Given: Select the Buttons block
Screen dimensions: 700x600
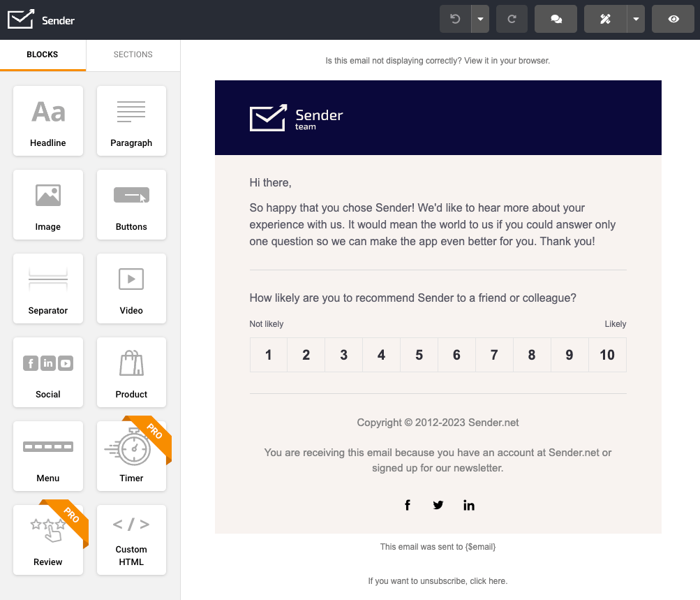Looking at the screenshot, I should click(131, 205).
